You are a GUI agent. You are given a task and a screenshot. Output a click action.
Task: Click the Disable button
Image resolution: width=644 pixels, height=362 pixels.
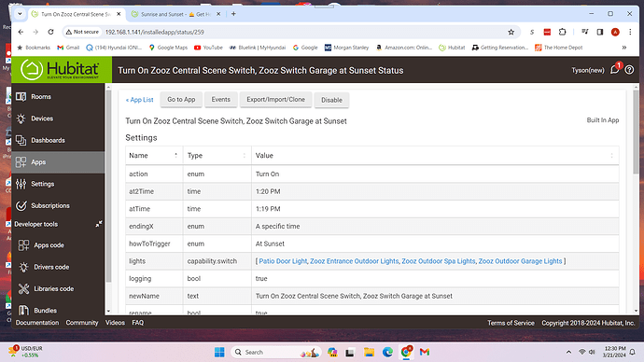[331, 100]
